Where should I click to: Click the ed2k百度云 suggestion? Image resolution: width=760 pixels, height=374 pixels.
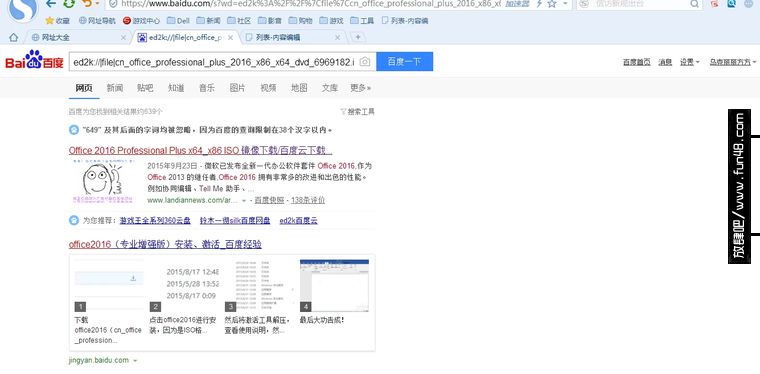pyautogui.click(x=299, y=221)
